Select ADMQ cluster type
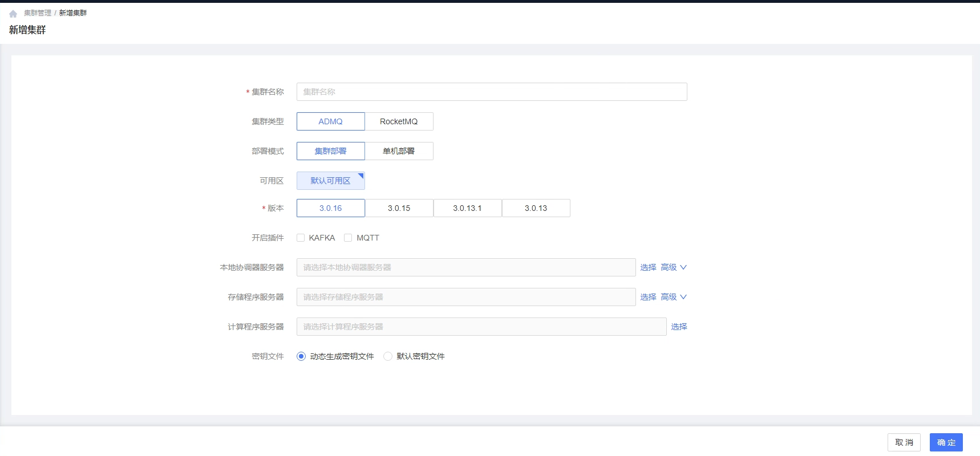Image resolution: width=980 pixels, height=456 pixels. [x=331, y=121]
